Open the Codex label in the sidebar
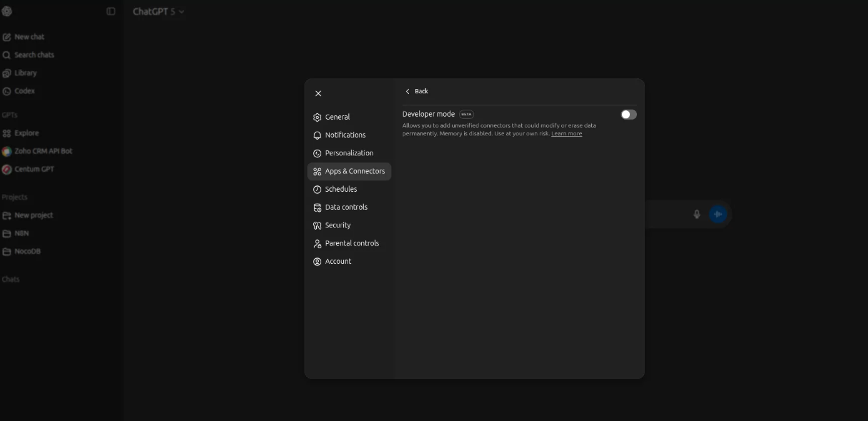The width and height of the screenshot is (868, 421). click(24, 91)
